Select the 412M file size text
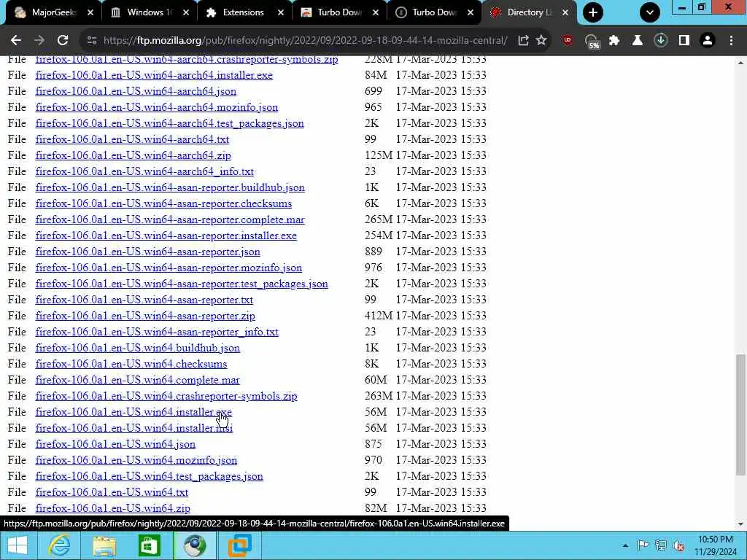This screenshot has width=747, height=560. (x=379, y=316)
